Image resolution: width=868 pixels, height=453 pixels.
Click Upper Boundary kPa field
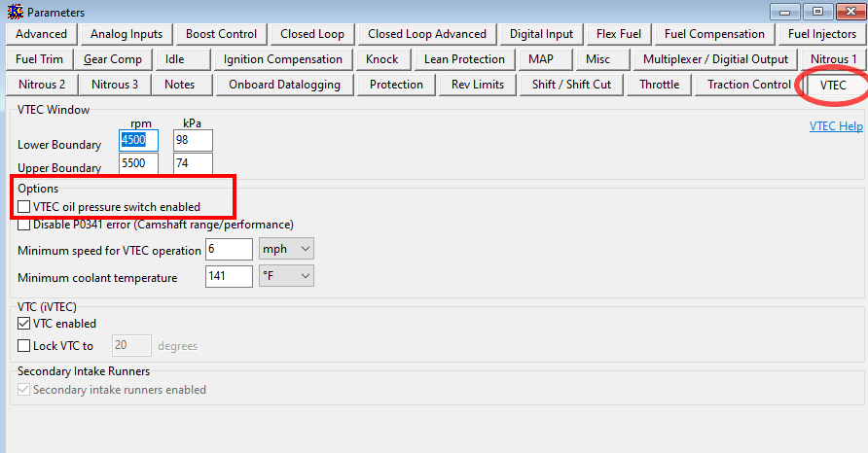pos(193,163)
